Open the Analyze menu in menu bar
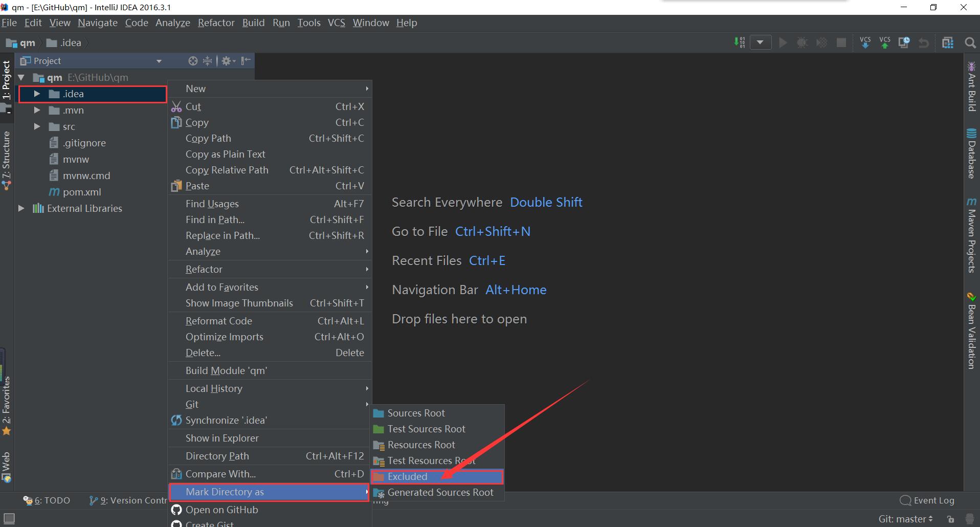 (172, 23)
